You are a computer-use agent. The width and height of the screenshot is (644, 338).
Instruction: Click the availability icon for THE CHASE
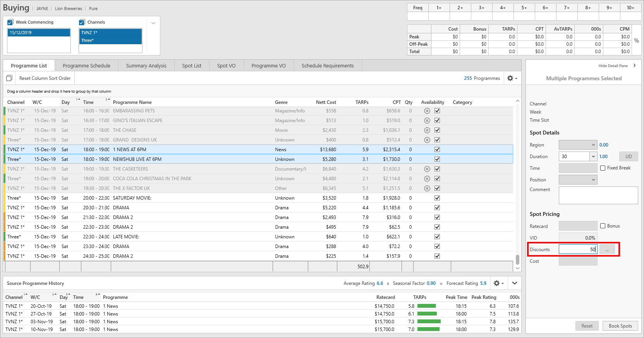427,130
